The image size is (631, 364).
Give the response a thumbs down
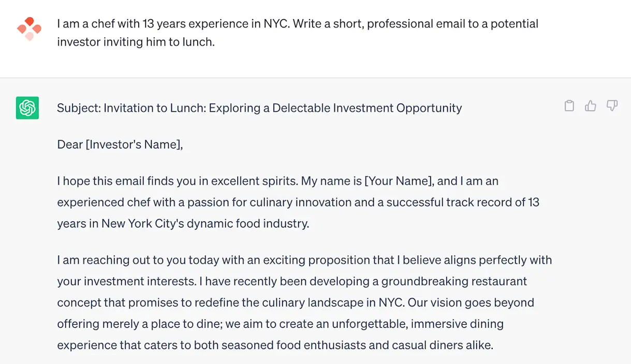[612, 106]
